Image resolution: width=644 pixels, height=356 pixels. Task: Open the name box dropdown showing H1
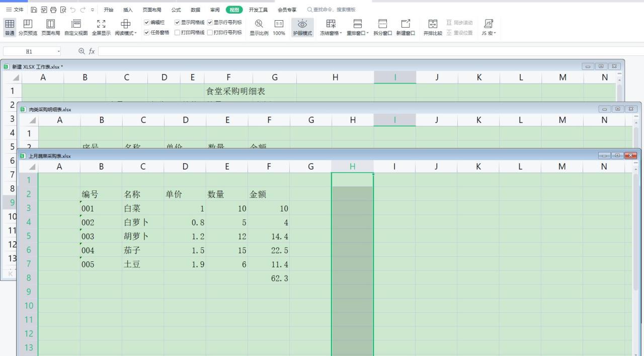pyautogui.click(x=58, y=51)
